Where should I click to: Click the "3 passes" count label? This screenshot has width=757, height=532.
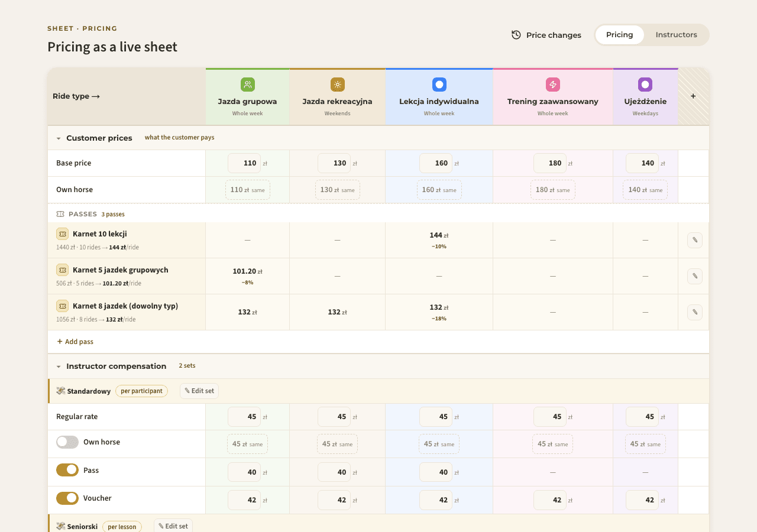(x=113, y=214)
